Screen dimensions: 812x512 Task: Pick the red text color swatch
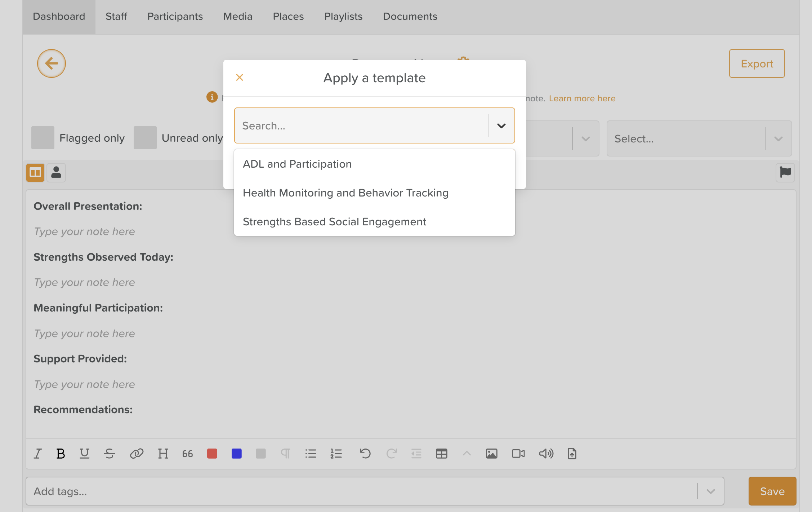click(212, 454)
